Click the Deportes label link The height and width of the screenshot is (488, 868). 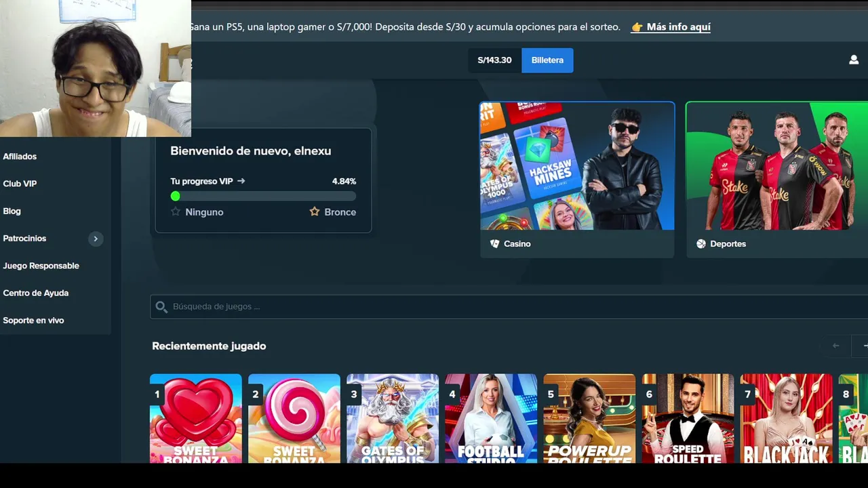[728, 243]
